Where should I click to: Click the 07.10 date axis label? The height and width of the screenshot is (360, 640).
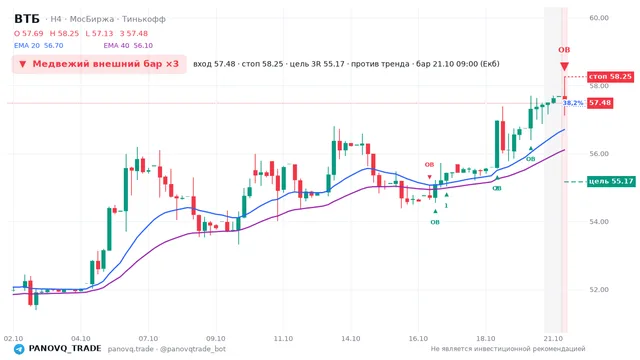coord(148,339)
